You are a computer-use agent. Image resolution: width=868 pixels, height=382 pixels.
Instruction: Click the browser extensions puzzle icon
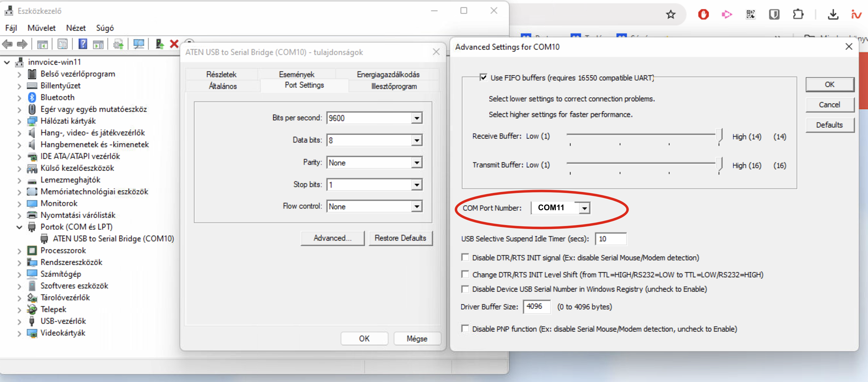(798, 14)
